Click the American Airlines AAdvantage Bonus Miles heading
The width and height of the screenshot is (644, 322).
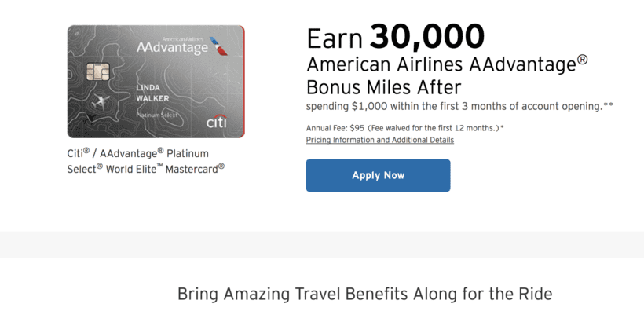448,75
